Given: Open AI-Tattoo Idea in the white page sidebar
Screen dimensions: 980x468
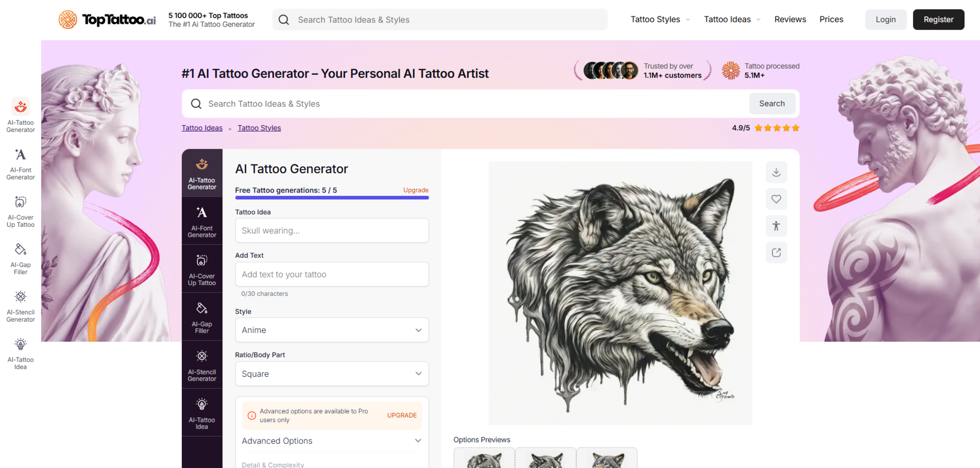Looking at the screenshot, I should [20, 353].
